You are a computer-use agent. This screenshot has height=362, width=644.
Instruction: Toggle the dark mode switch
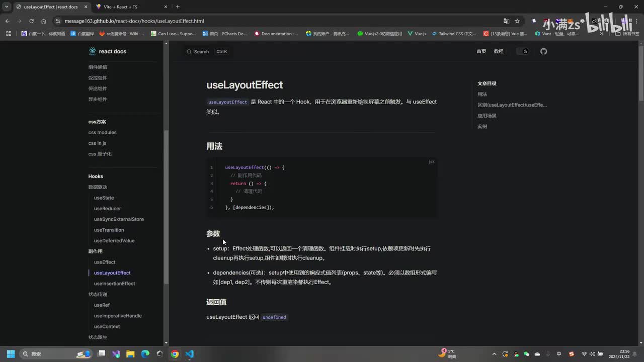(523, 51)
